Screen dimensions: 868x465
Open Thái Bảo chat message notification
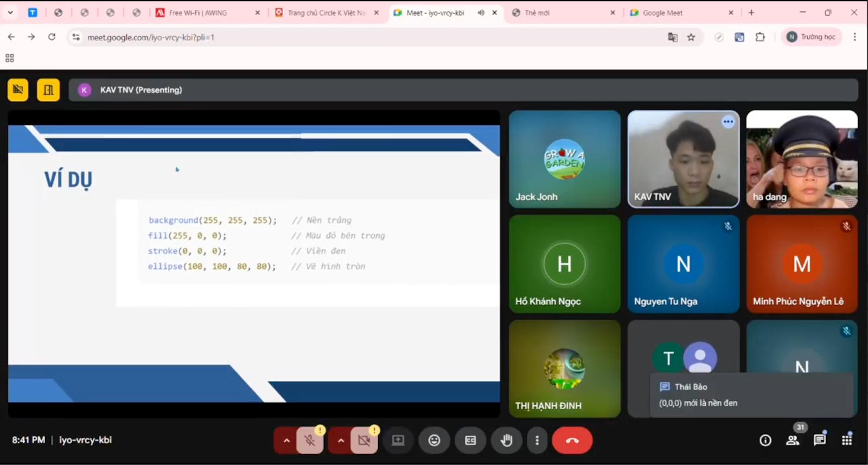pyautogui.click(x=751, y=395)
